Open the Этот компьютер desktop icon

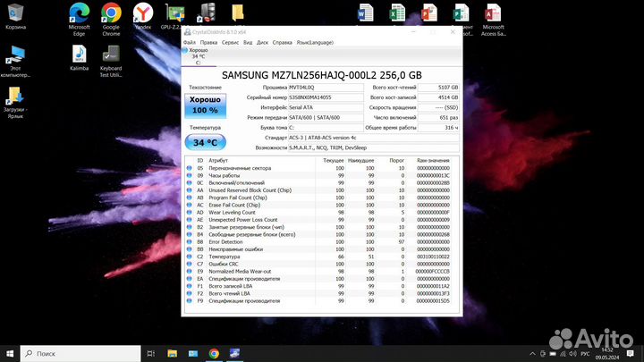(15, 61)
